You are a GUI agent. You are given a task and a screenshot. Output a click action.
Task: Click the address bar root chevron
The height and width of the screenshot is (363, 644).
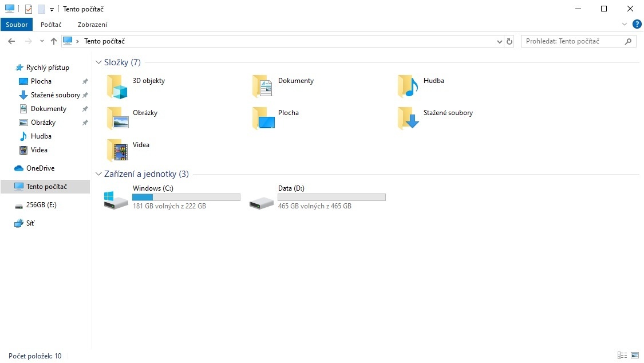tap(77, 41)
